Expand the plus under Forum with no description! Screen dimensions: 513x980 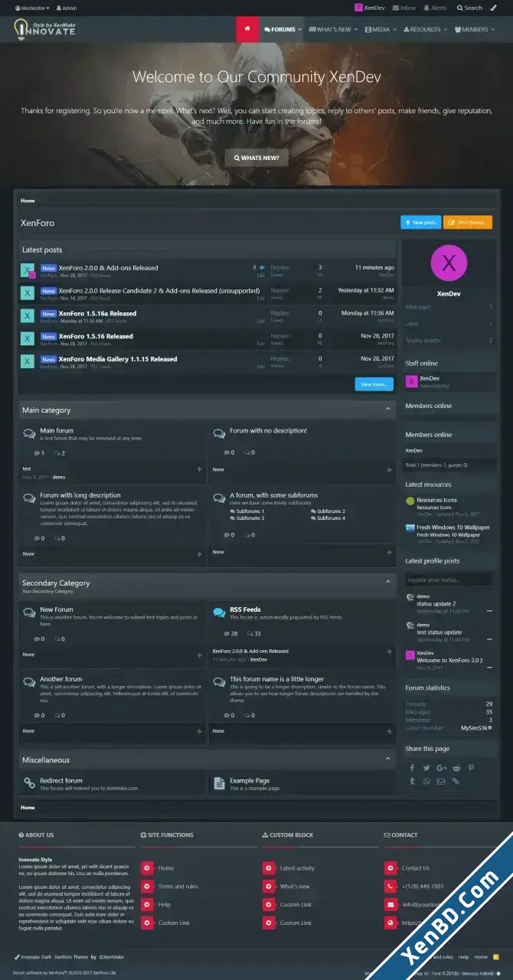pyautogui.click(x=390, y=469)
